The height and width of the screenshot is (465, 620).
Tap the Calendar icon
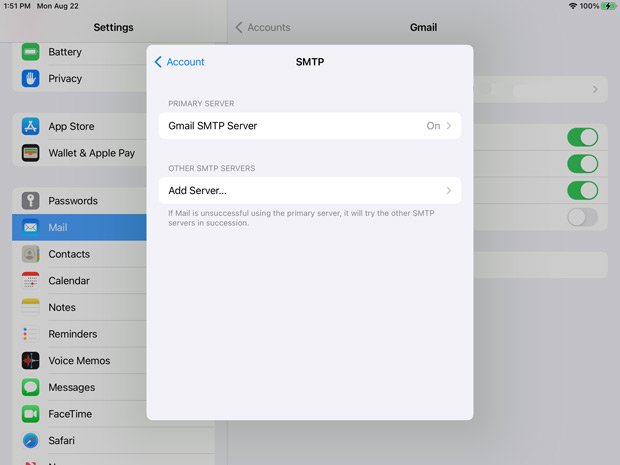[30, 280]
